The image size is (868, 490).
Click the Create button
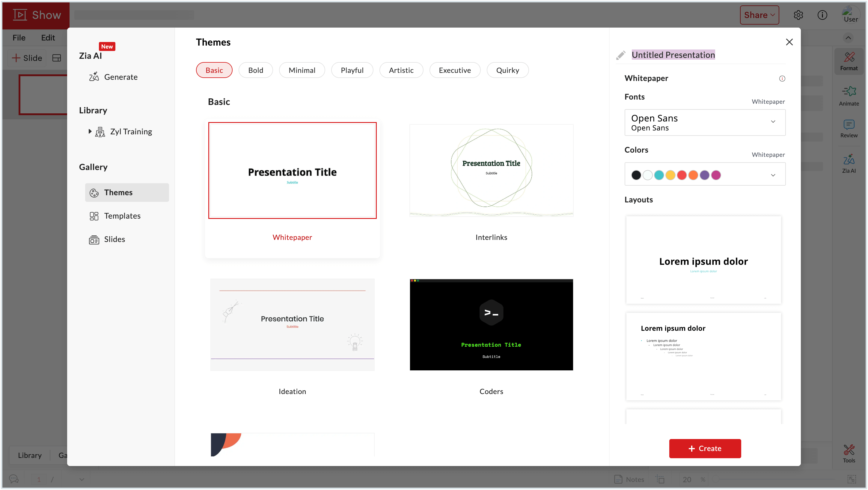pyautogui.click(x=705, y=449)
